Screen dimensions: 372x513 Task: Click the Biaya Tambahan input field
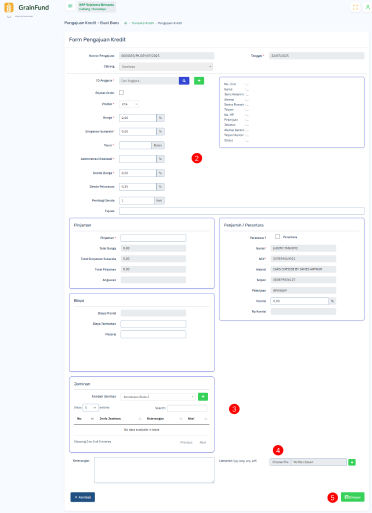tap(153, 324)
